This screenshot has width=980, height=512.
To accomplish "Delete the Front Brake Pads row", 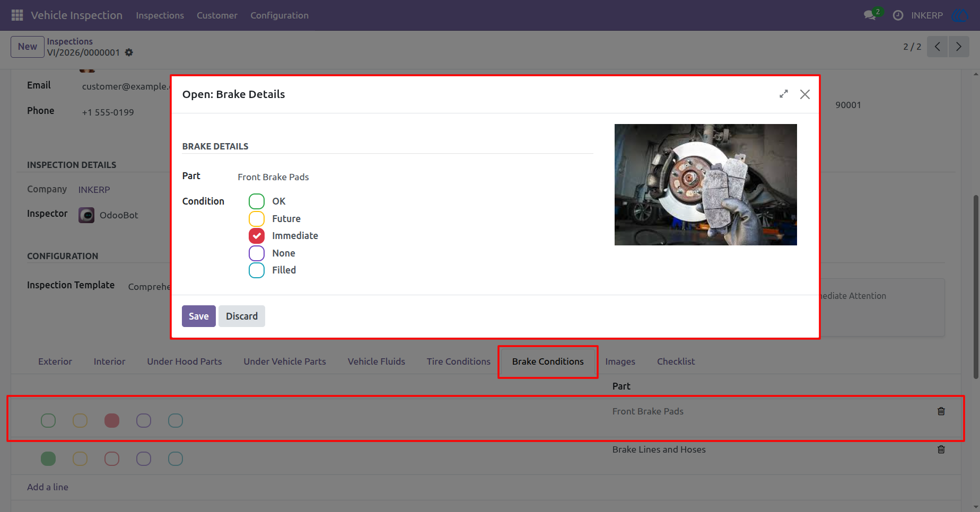I will pos(941,411).
